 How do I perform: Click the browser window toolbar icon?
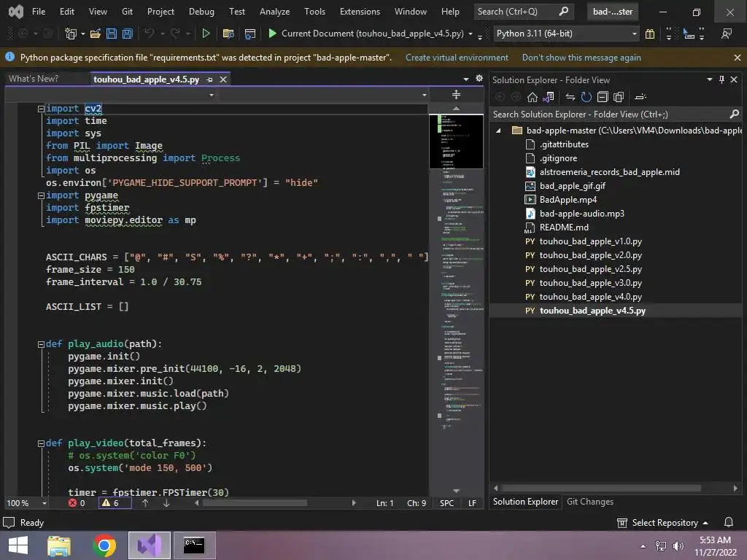coord(249,34)
